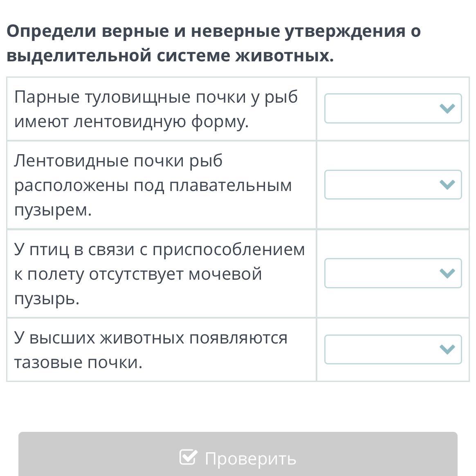Click the word Определи in the heading

point(51,31)
